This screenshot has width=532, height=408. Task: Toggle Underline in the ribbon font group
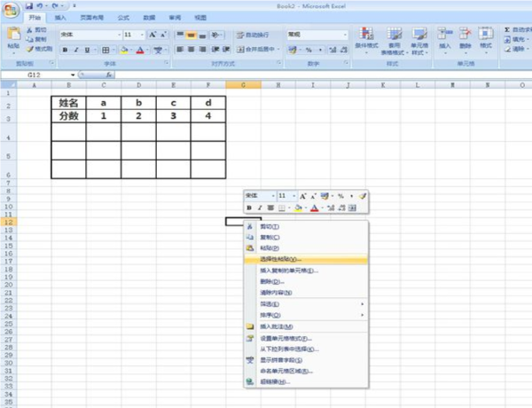click(x=88, y=50)
